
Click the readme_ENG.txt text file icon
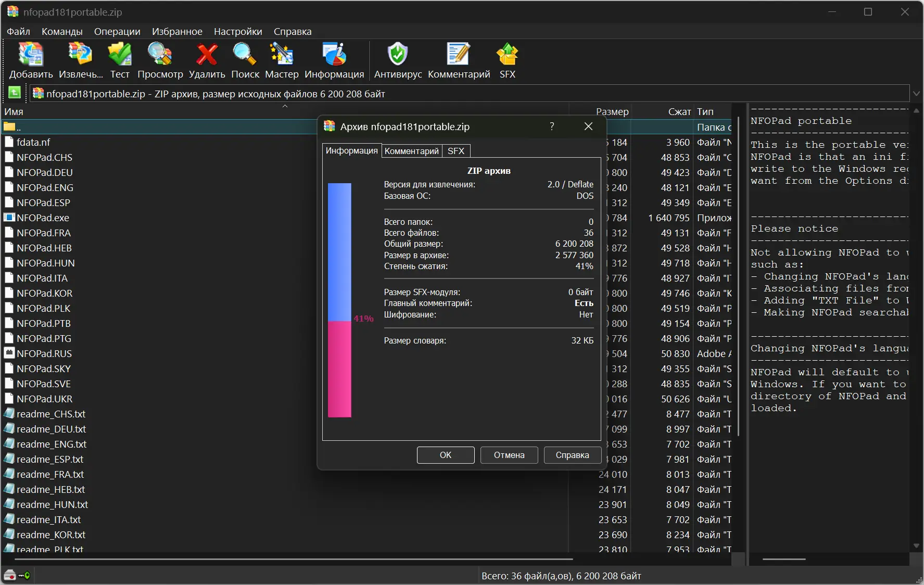pos(9,444)
